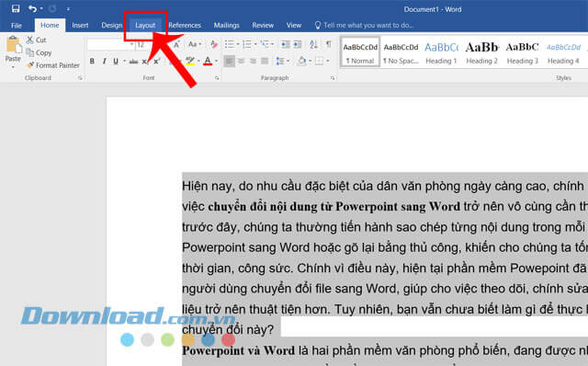588x366 pixels.
Task: Apply the red font color
Action: (208, 62)
